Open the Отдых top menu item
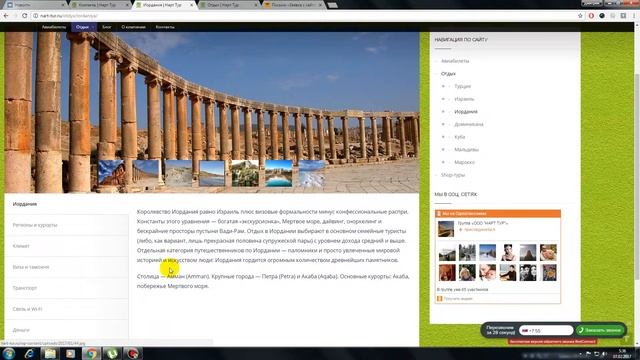Viewport: 640px width, 360px height. coord(84,27)
